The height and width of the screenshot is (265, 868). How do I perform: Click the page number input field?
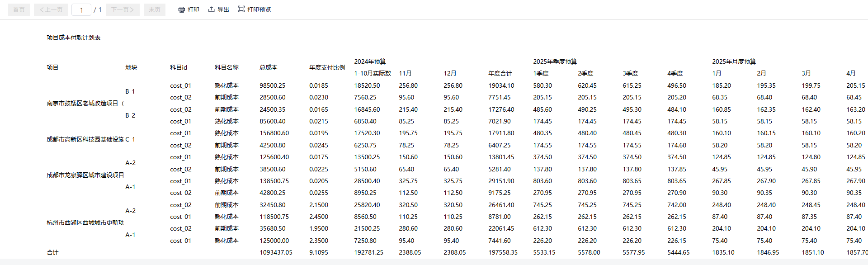(x=81, y=10)
